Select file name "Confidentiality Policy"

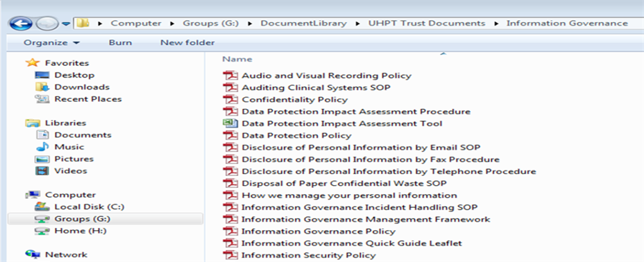pos(294,99)
